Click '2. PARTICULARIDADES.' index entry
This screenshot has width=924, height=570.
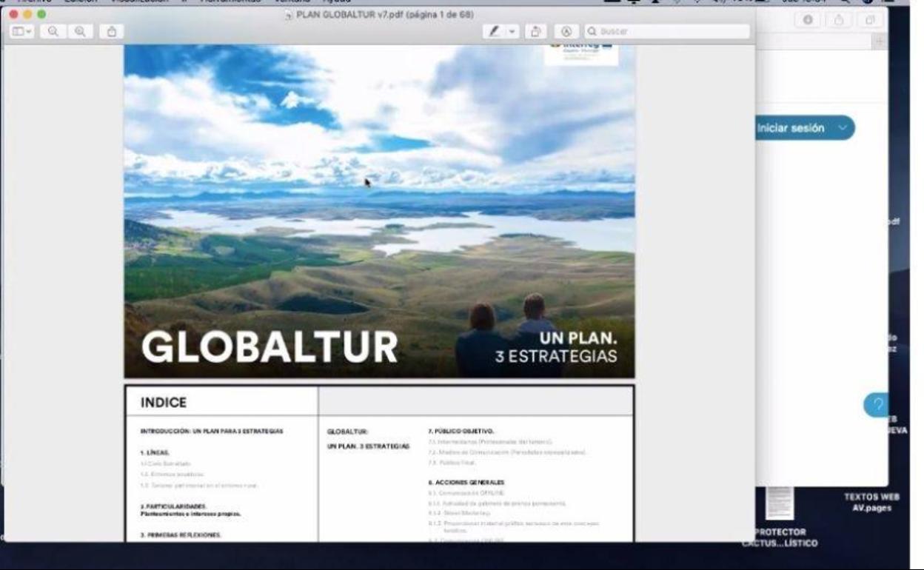[x=174, y=506]
